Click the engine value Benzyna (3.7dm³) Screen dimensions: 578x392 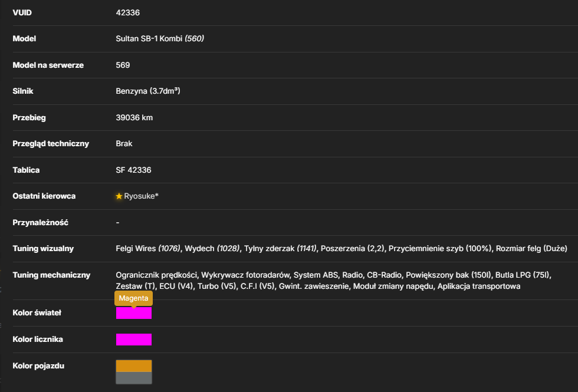click(148, 91)
